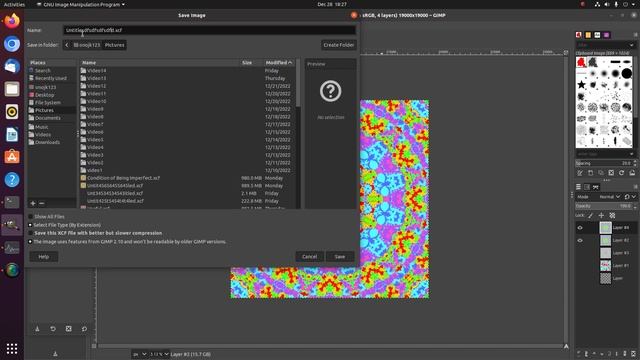The width and height of the screenshot is (640, 360).
Task: Toggle lock position and size
Action: tap(601, 216)
